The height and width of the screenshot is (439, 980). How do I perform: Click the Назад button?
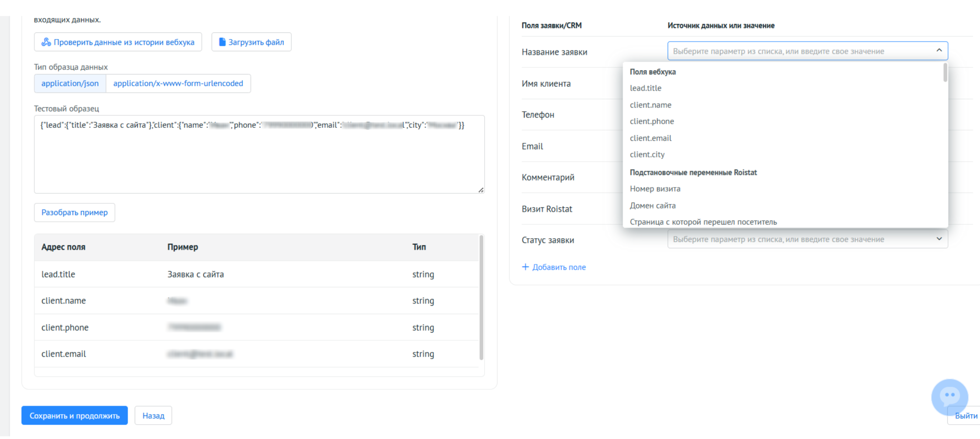[x=153, y=416]
